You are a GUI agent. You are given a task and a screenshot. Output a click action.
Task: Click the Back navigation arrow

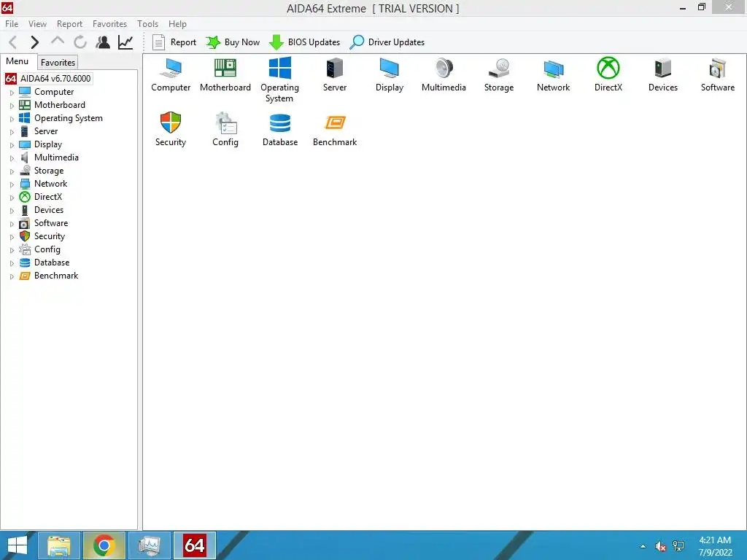(13, 42)
